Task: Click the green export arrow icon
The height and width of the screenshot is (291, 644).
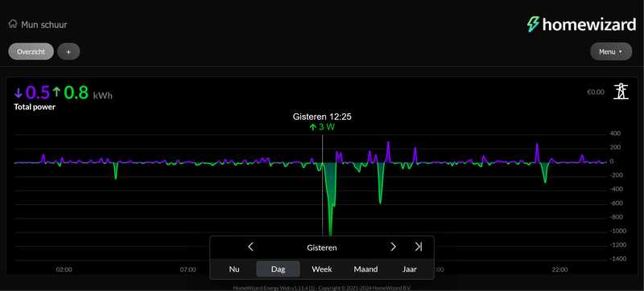Action: pos(56,92)
